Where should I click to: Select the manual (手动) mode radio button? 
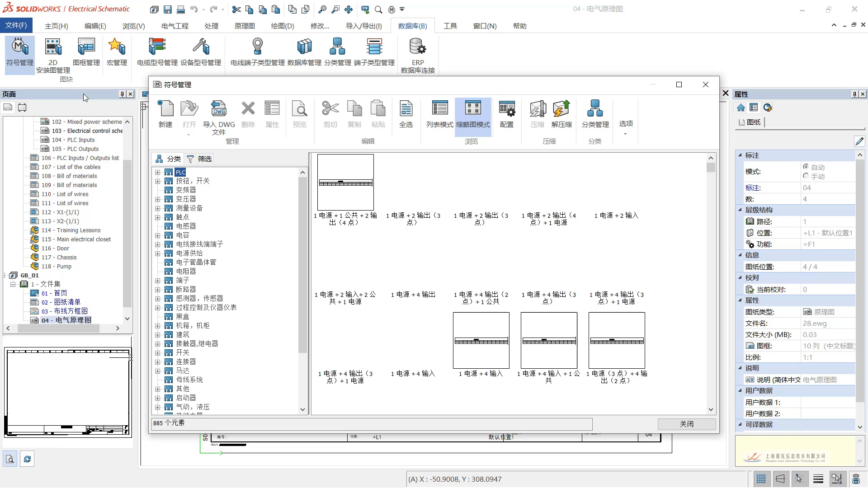[x=806, y=176]
